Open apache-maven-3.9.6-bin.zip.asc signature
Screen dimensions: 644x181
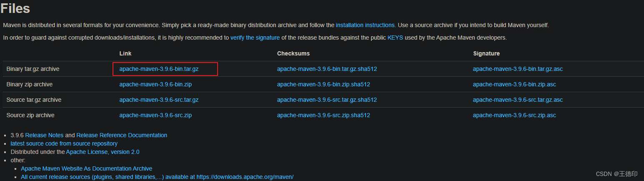click(x=514, y=84)
